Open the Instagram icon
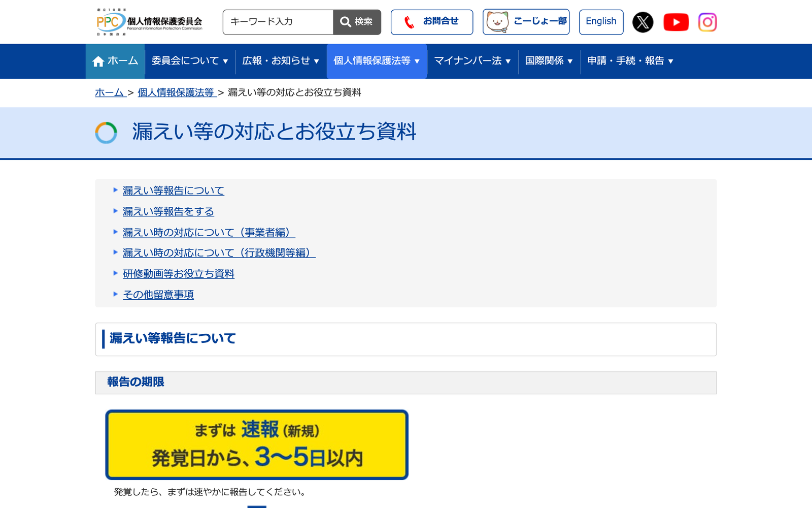The image size is (812, 508). coord(707,22)
